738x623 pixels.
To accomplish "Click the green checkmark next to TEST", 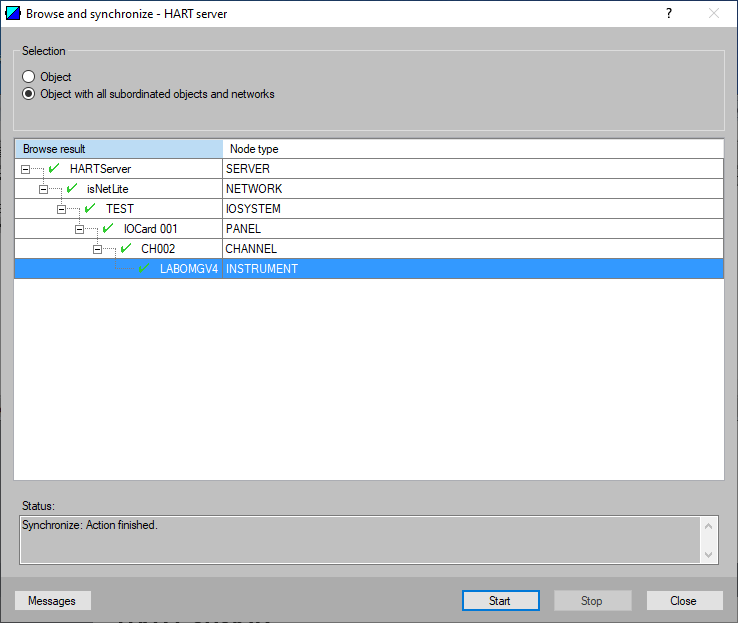I will (90, 208).
